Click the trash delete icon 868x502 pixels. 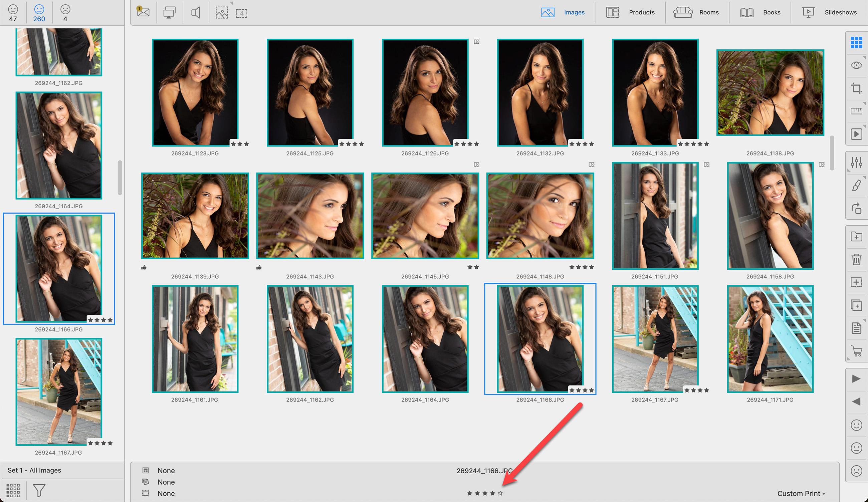856,259
